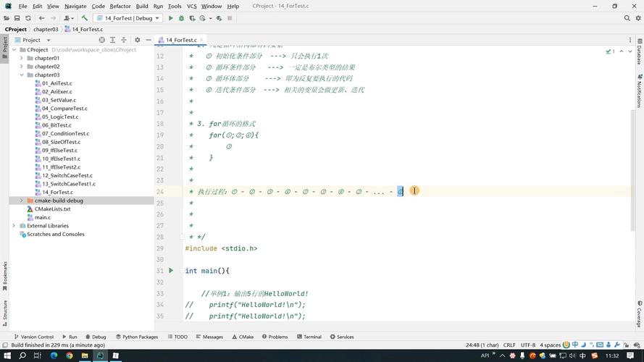
Task: Toggle the Database tool window sidebar
Action: pos(639,56)
